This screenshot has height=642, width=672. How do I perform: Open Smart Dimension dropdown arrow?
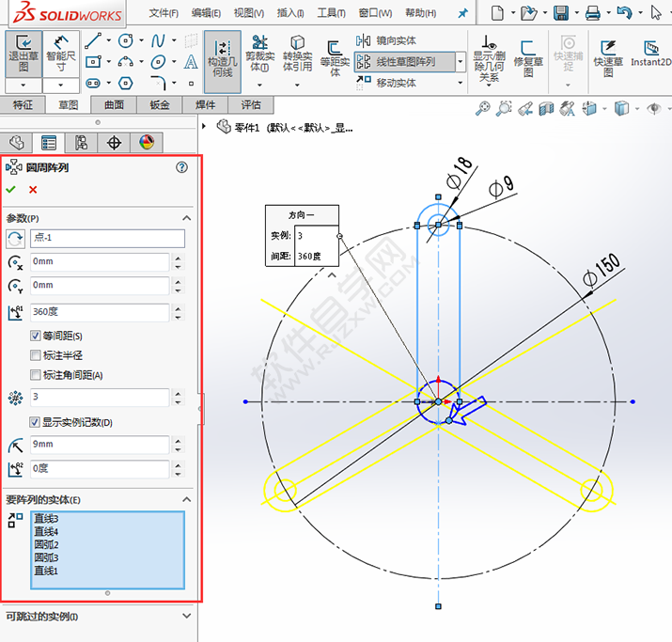(x=61, y=86)
